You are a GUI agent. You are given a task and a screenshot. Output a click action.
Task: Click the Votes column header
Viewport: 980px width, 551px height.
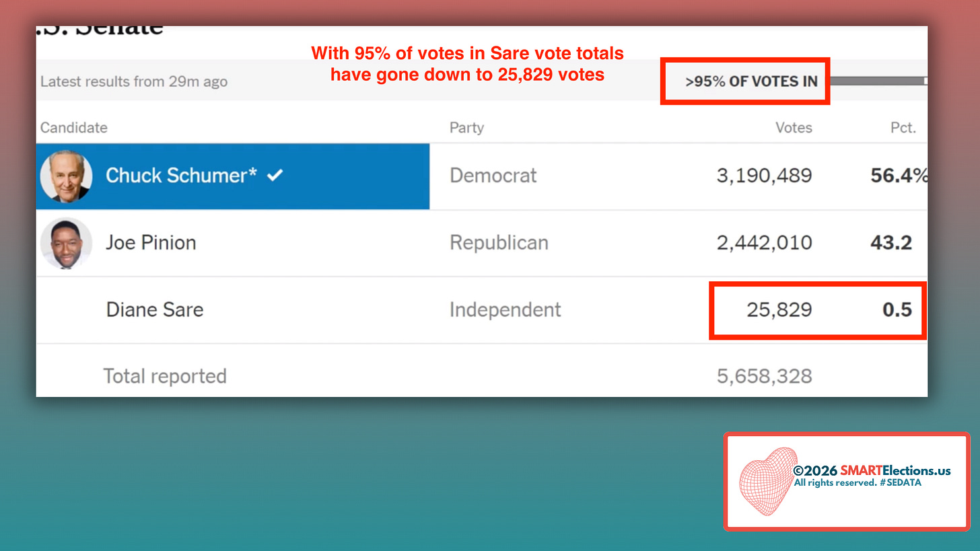point(794,128)
